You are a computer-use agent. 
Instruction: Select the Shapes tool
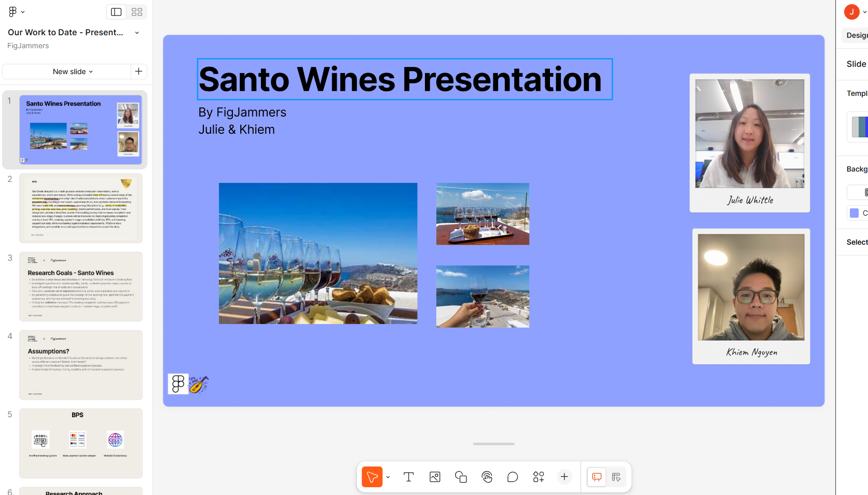461,477
